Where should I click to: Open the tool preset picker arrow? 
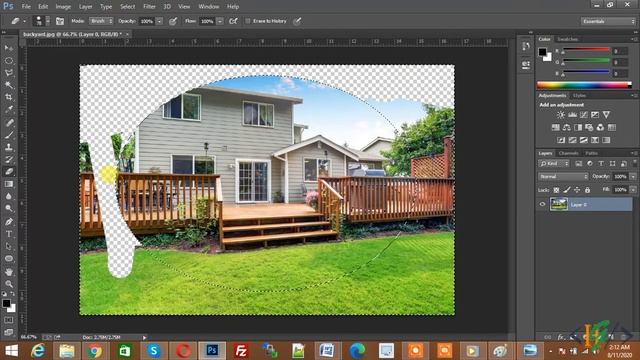pyautogui.click(x=24, y=21)
